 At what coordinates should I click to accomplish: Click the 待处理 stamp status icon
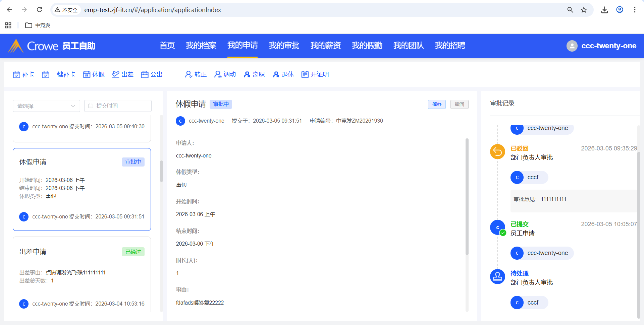click(x=497, y=277)
